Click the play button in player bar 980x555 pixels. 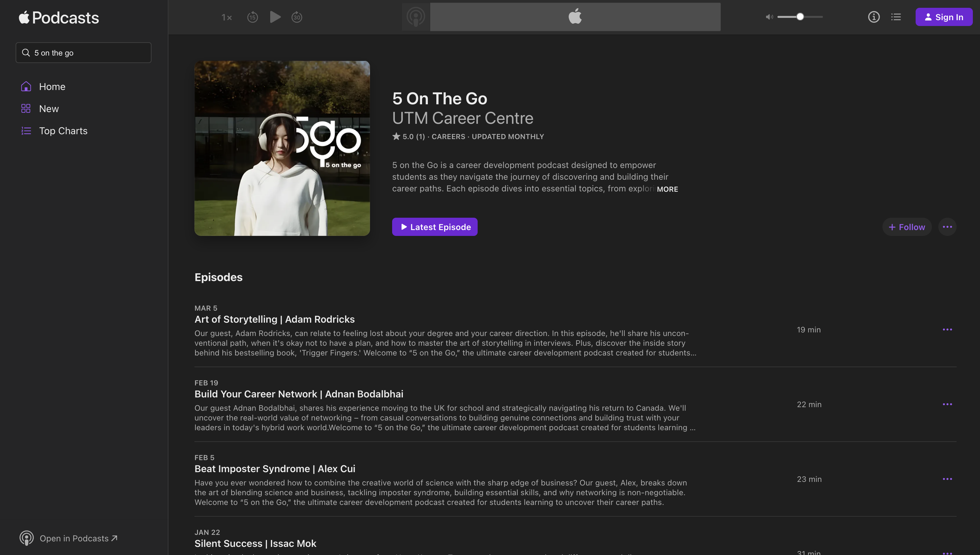[x=275, y=17]
